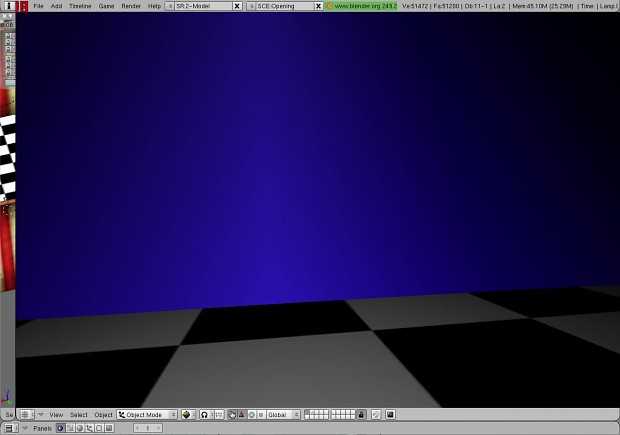Click the render this window icon
This screenshot has height=435, width=620.
(x=390, y=414)
